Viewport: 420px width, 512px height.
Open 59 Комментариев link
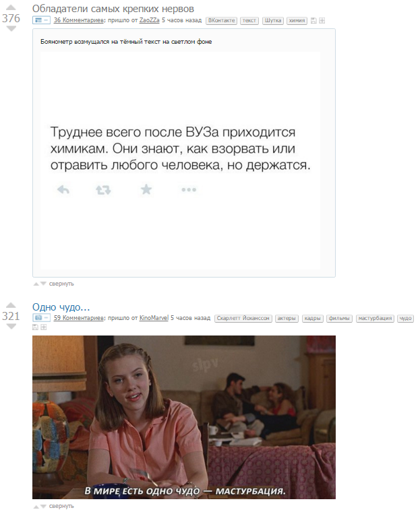[79, 318]
